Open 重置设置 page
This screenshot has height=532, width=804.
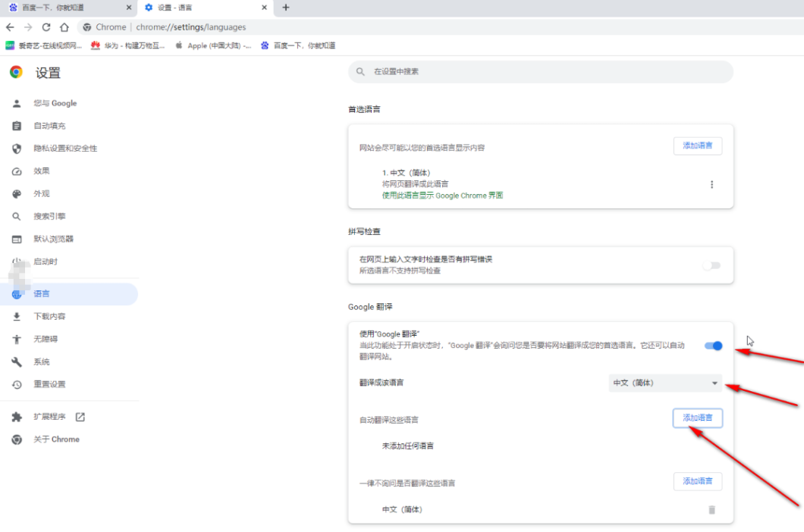tap(50, 384)
